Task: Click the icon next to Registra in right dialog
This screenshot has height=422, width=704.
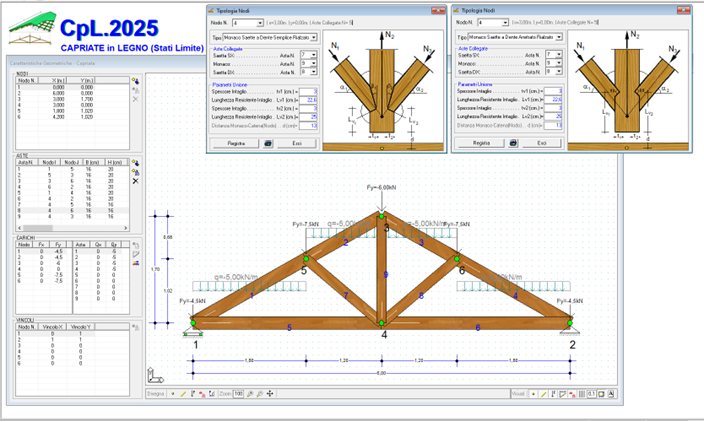Action: pyautogui.click(x=513, y=143)
